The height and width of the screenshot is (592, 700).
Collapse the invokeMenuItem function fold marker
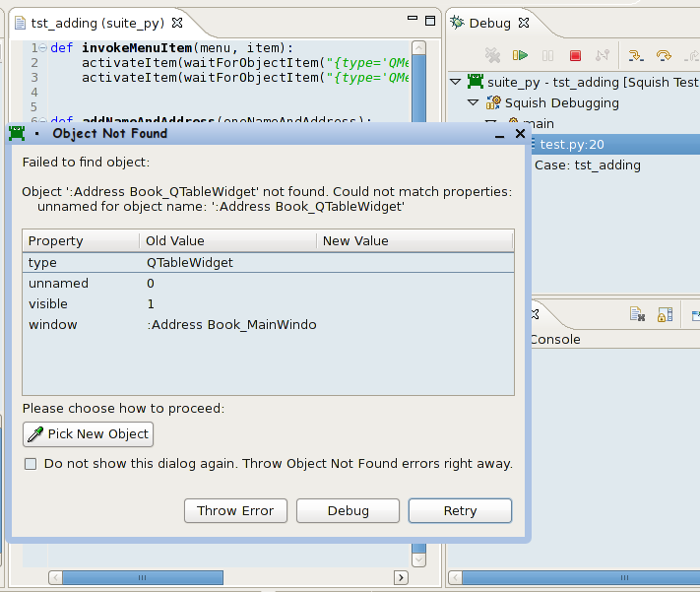(x=42, y=48)
